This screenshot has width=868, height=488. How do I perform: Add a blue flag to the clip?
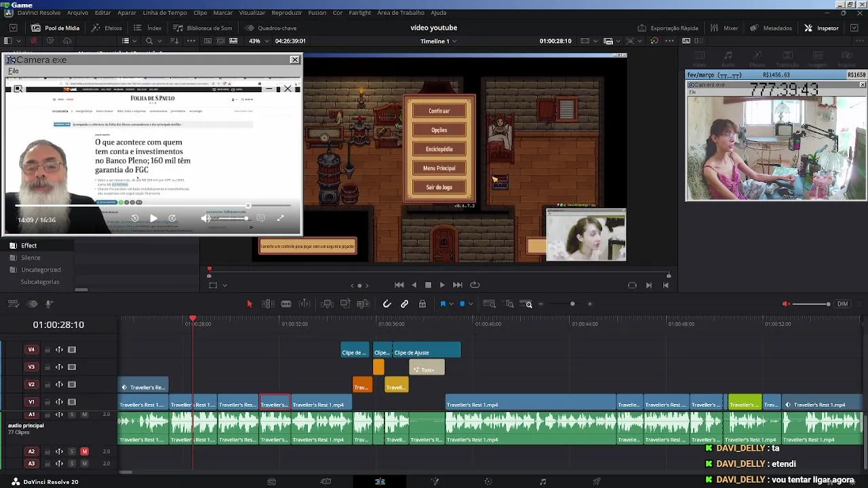pyautogui.click(x=443, y=304)
